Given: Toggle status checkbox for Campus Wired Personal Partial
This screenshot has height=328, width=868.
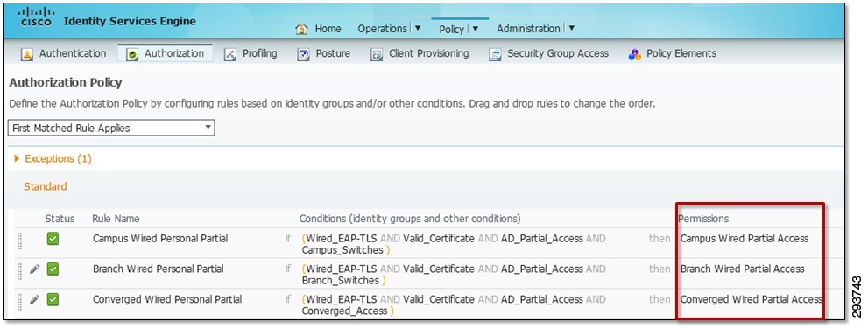Looking at the screenshot, I should pyautogui.click(x=53, y=239).
